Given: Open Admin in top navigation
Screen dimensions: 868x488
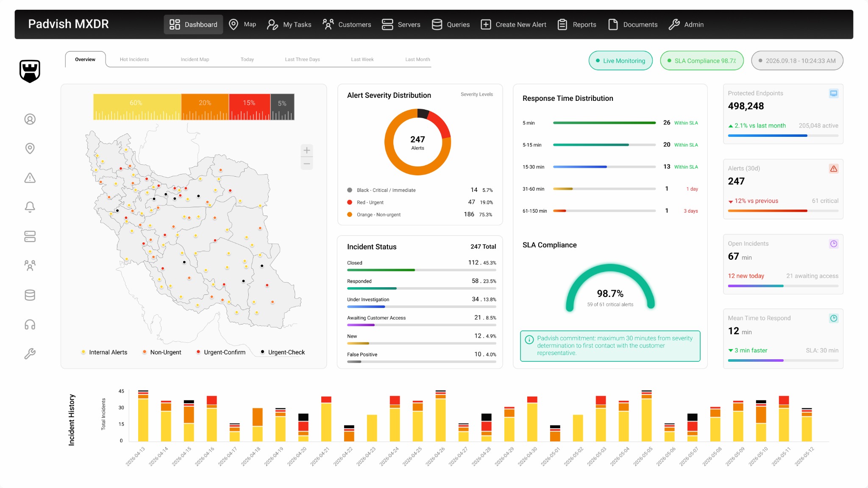Looking at the screenshot, I should pyautogui.click(x=686, y=25).
